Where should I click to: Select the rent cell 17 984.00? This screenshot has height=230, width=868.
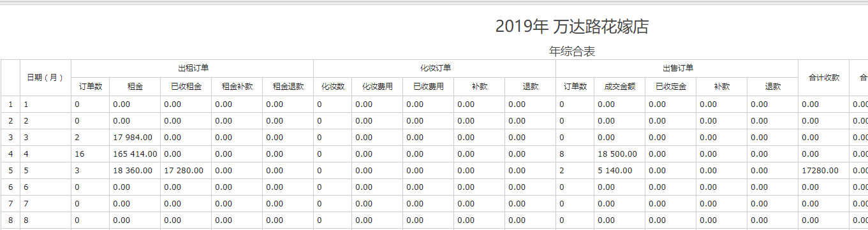(135, 137)
